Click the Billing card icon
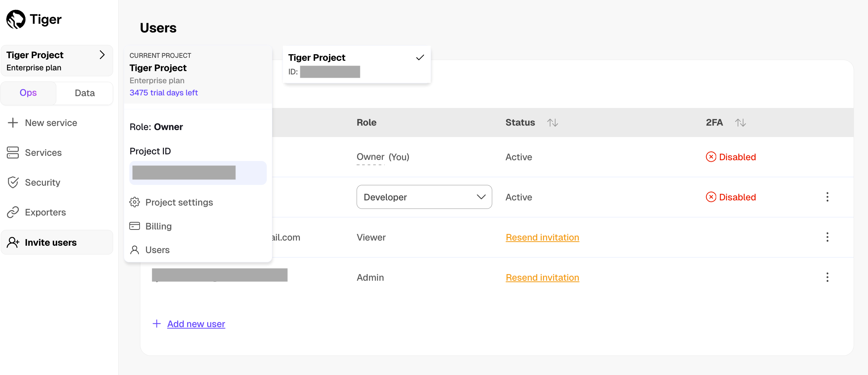This screenshot has height=375, width=868. [134, 226]
